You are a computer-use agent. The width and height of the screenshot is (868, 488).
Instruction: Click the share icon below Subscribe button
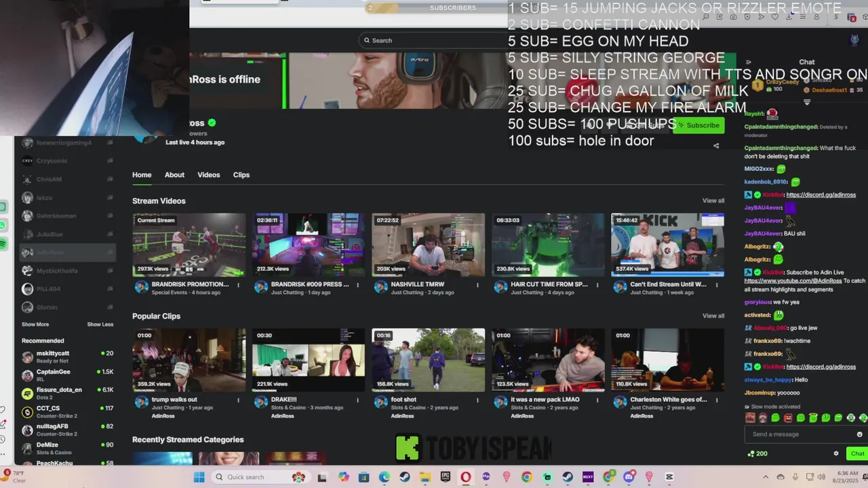[x=716, y=146]
